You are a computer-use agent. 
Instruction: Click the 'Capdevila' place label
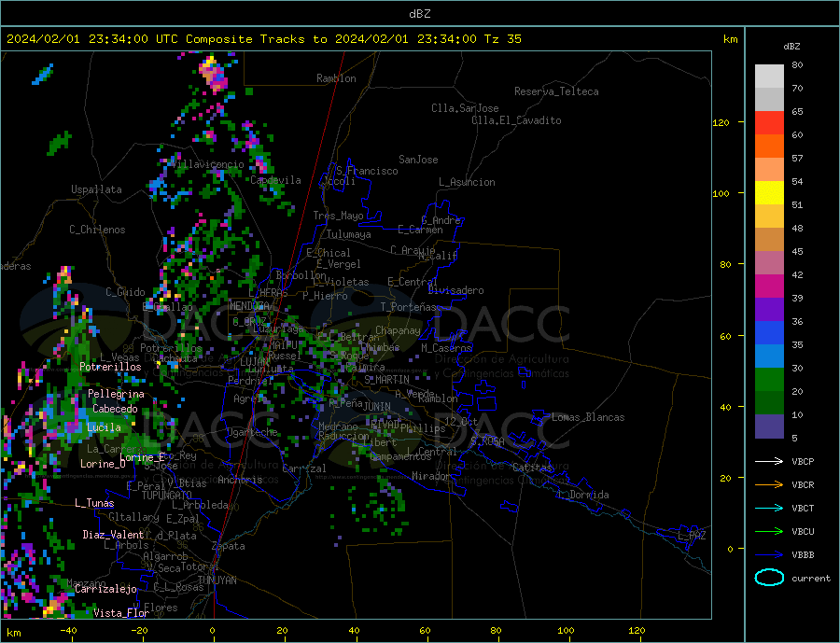[x=275, y=180]
